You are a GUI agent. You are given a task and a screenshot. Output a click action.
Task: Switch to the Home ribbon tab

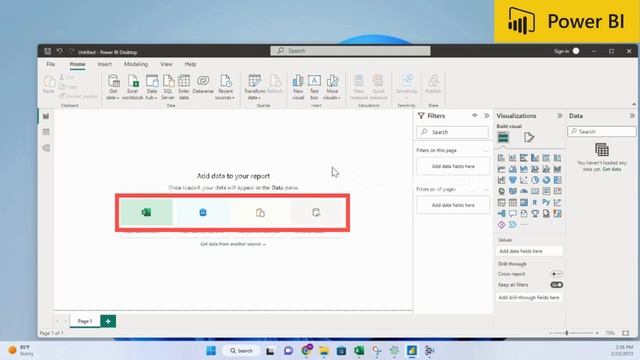tap(77, 64)
